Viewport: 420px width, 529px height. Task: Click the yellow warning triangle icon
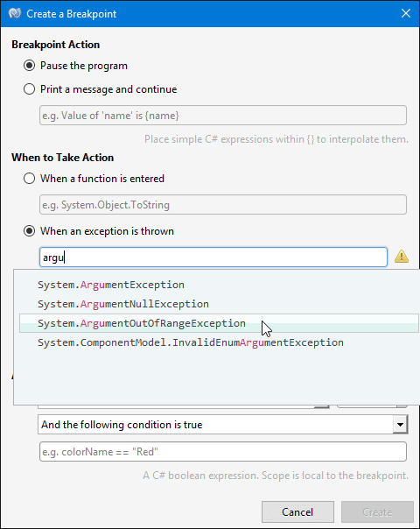pyautogui.click(x=401, y=257)
